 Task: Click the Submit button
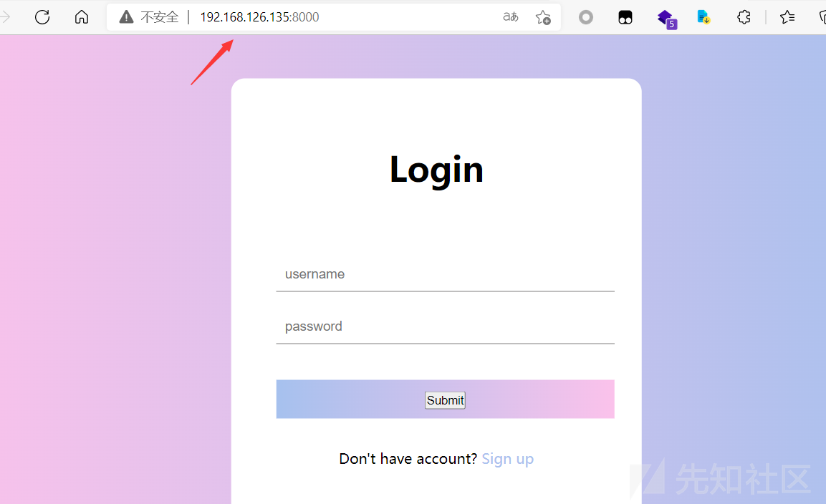coord(445,400)
